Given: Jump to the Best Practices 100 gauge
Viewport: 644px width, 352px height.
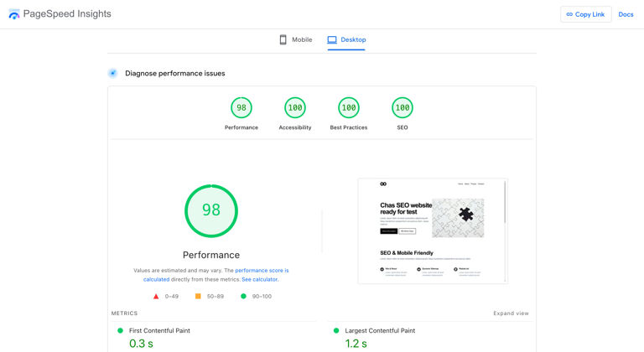Looking at the screenshot, I should (x=349, y=107).
